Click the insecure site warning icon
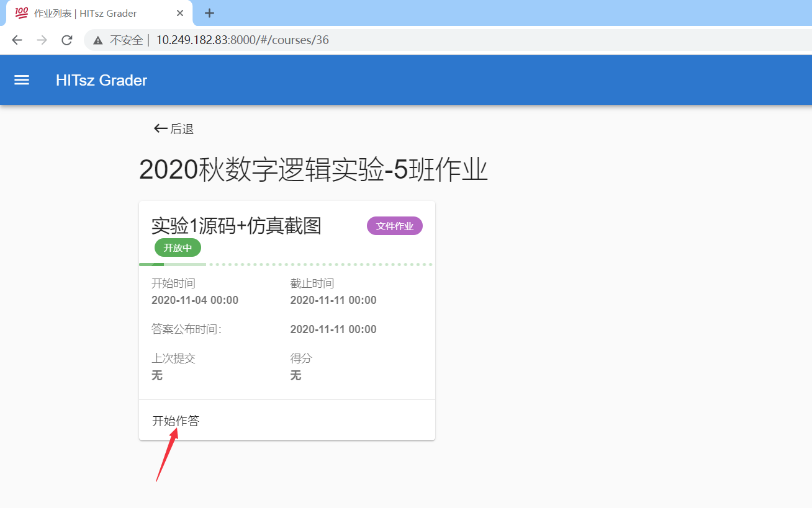 tap(98, 41)
